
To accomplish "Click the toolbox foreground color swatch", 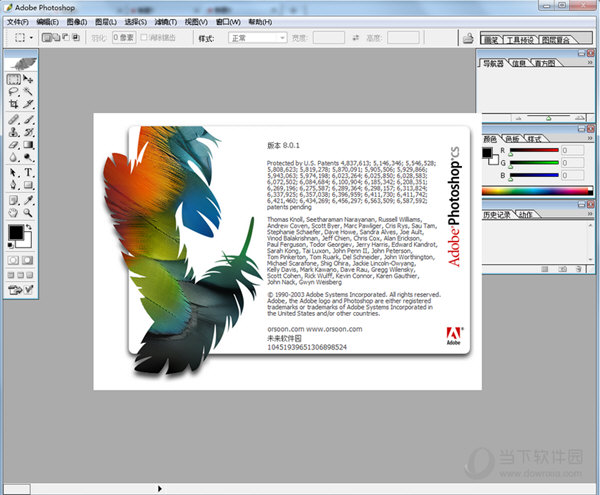I will (x=16, y=232).
